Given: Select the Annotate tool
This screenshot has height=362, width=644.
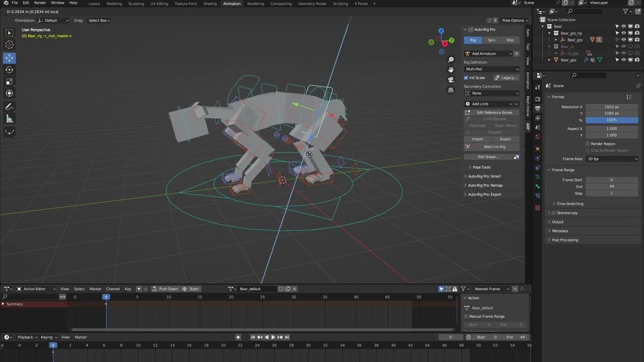Looking at the screenshot, I should [9, 107].
